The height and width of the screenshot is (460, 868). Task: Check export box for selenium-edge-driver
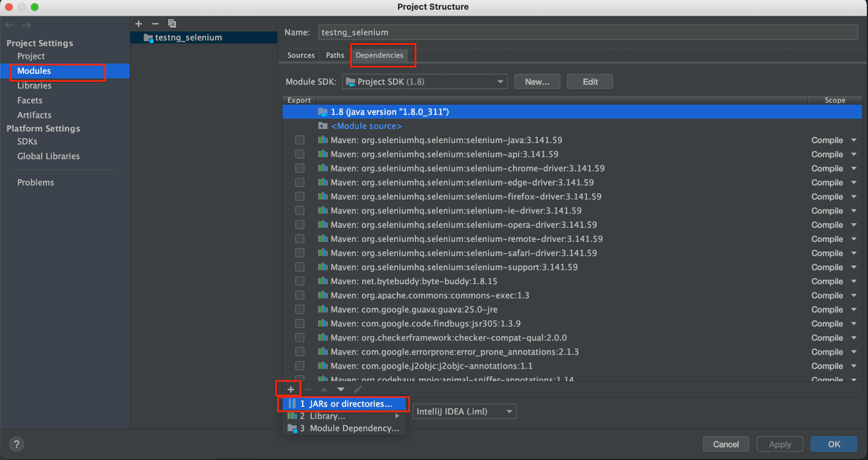click(299, 182)
